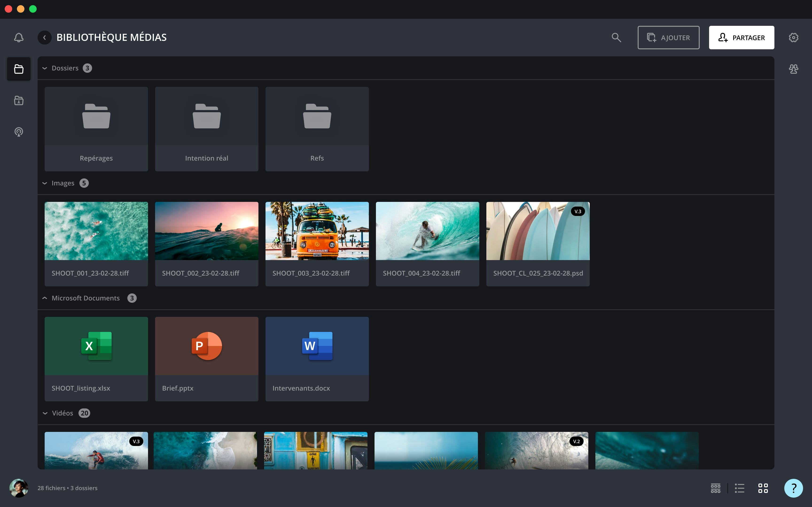Open the broadcast icon in left sidebar
The height and width of the screenshot is (507, 812).
(x=19, y=132)
